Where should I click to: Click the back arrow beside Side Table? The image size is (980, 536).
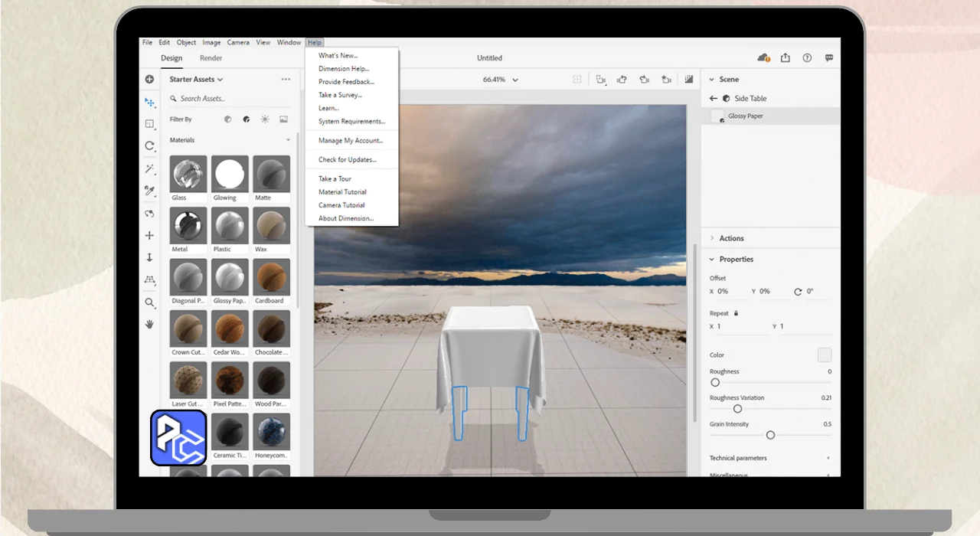[x=713, y=99]
